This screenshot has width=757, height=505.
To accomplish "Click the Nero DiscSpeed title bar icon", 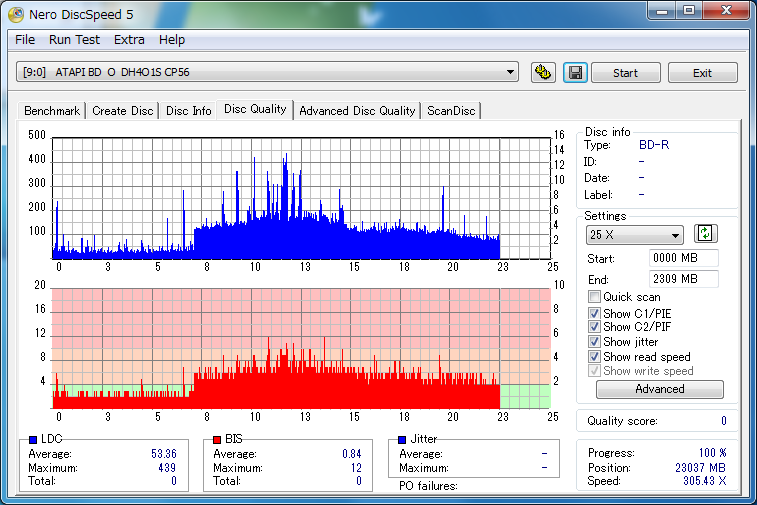I will click(16, 14).
